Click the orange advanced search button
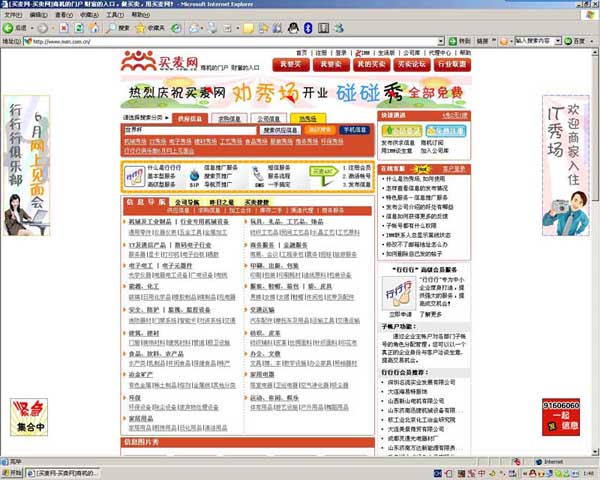This screenshot has width=600, height=480. click(320, 130)
